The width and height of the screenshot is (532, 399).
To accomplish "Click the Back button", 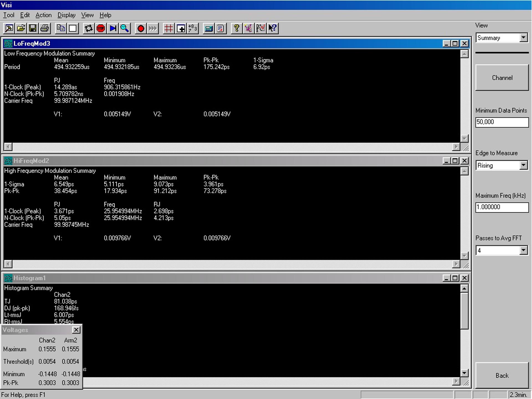I will click(502, 375).
